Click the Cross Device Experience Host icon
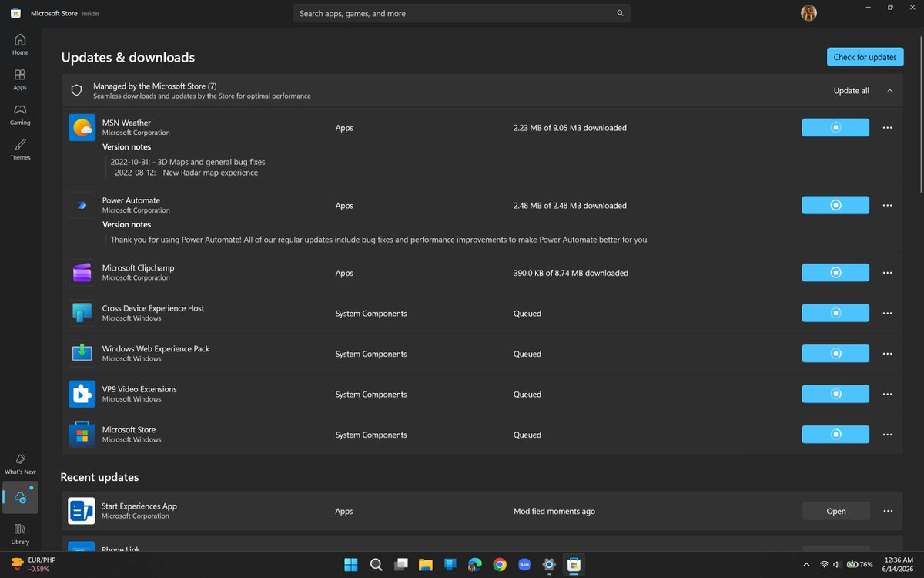Image resolution: width=924 pixels, height=578 pixels. click(82, 314)
